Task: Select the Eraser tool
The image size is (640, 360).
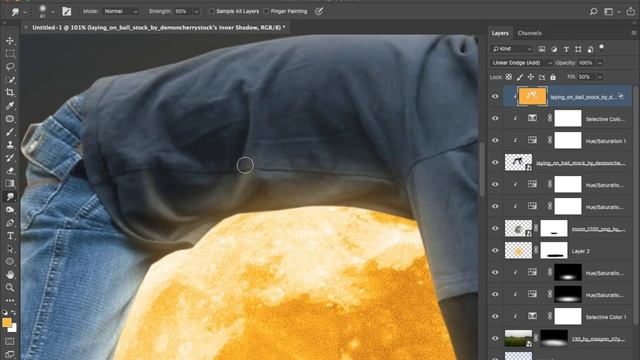Action: 10,171
